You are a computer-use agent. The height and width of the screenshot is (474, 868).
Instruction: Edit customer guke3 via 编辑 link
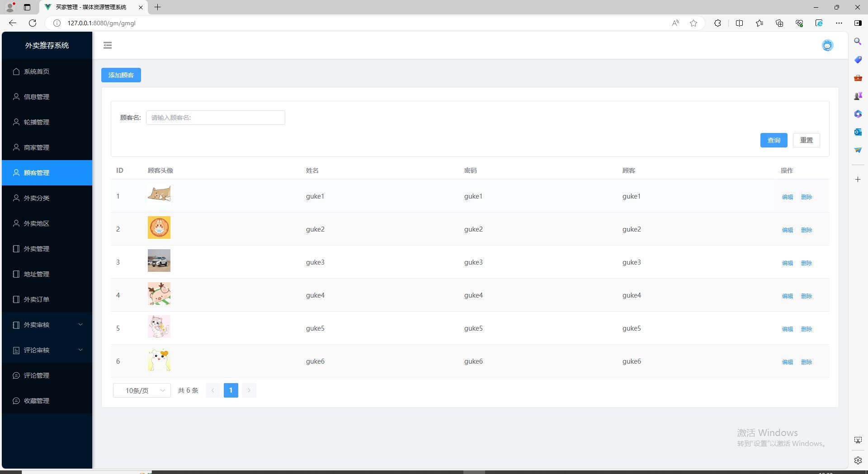click(788, 263)
